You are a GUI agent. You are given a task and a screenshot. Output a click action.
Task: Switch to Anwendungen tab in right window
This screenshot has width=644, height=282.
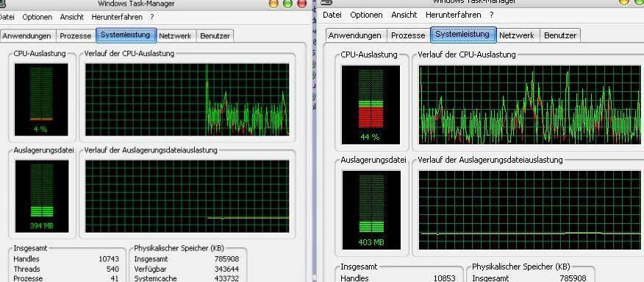355,35
